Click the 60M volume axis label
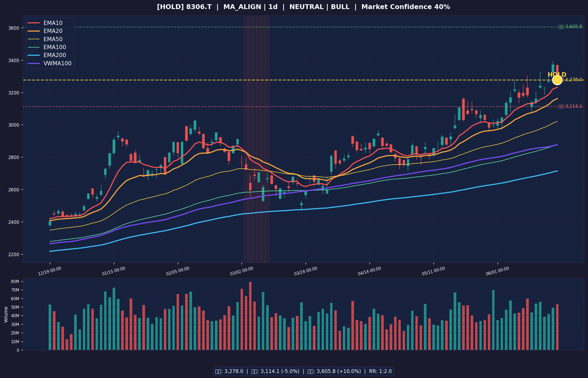The height and width of the screenshot is (378, 588). 16,299
